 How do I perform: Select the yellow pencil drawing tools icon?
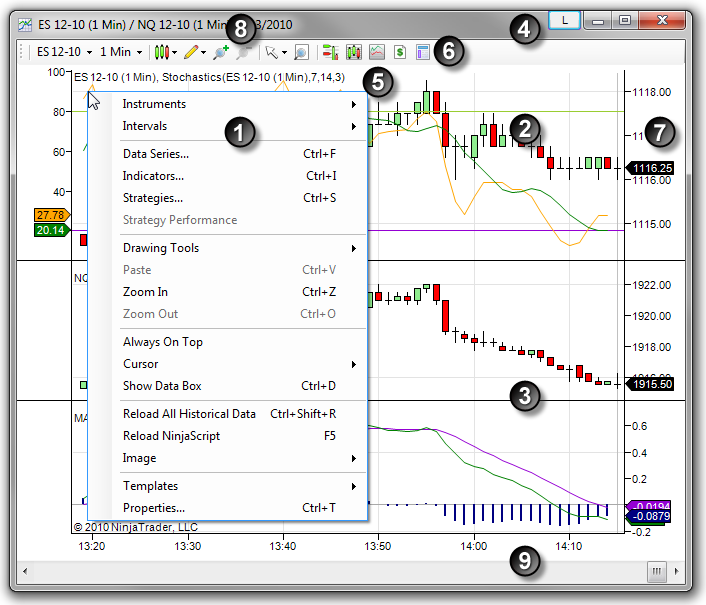(189, 51)
